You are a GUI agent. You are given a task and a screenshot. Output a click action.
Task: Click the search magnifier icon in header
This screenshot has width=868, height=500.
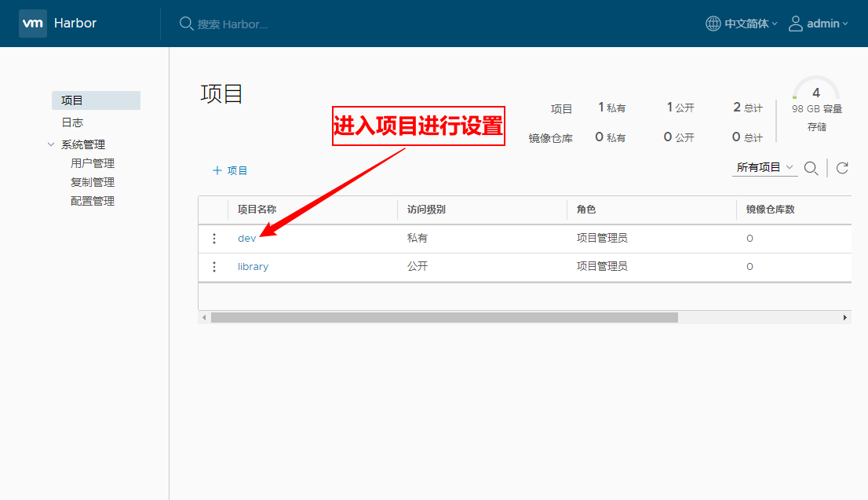(187, 24)
